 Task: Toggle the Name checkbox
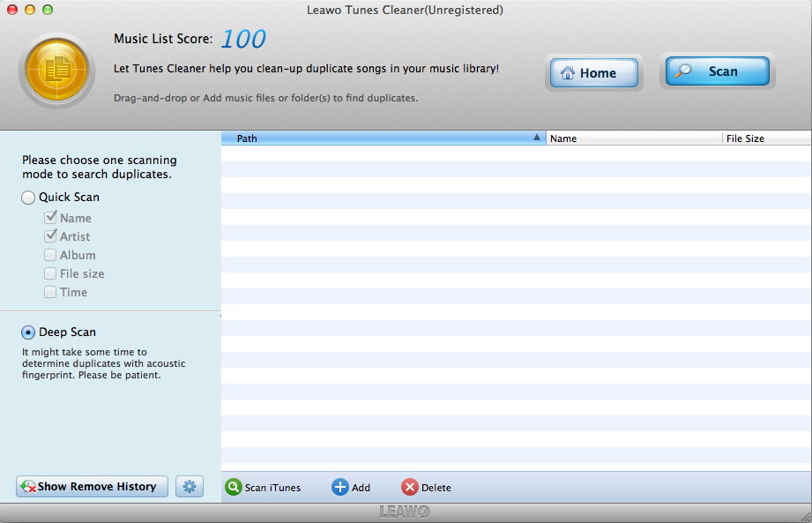[50, 218]
